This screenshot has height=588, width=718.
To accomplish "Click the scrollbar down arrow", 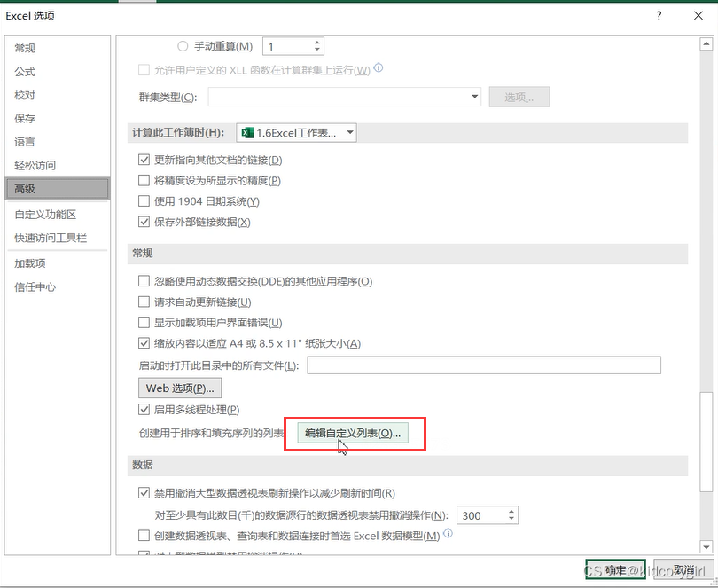I will coord(706,546).
